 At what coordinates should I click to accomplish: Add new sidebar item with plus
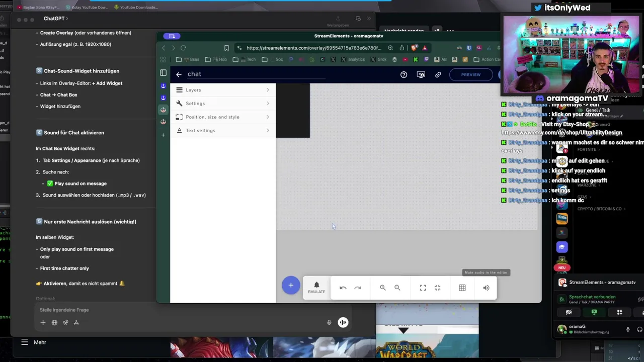pyautogui.click(x=163, y=135)
